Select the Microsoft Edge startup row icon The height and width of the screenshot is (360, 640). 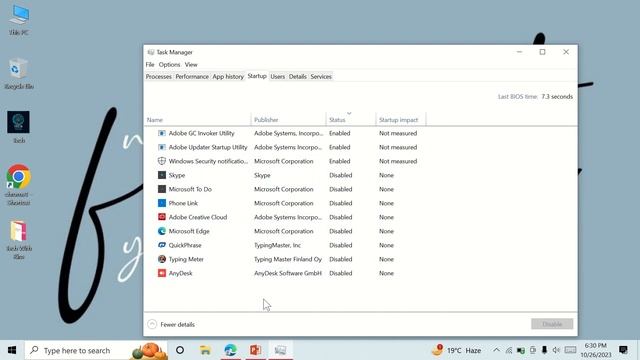[x=162, y=231]
